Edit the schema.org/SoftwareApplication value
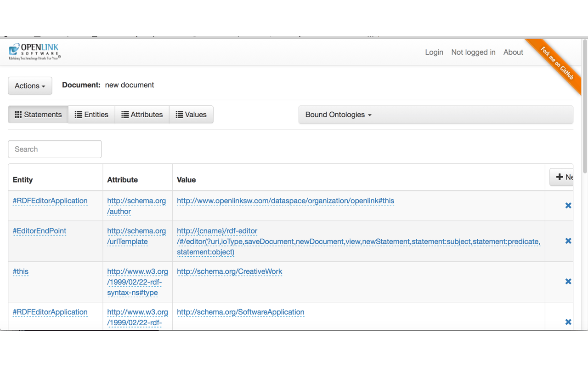Image resolution: width=588 pixels, height=368 pixels. tap(241, 312)
